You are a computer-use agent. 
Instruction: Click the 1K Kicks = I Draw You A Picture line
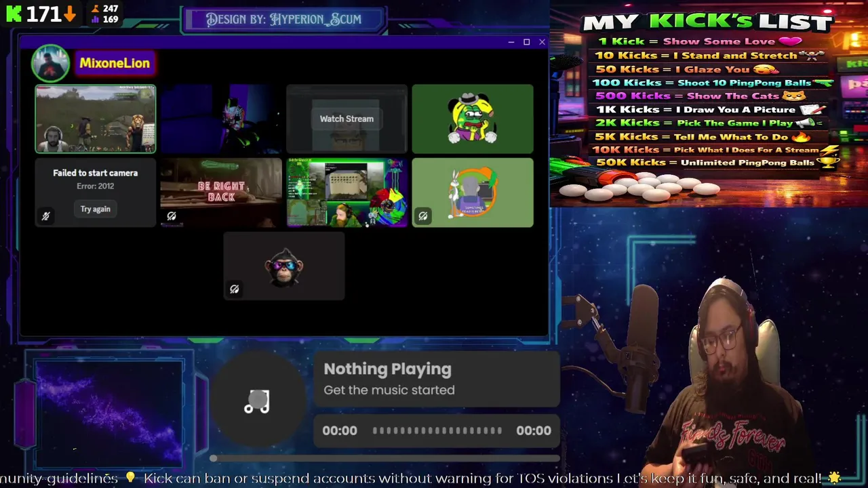click(x=711, y=109)
